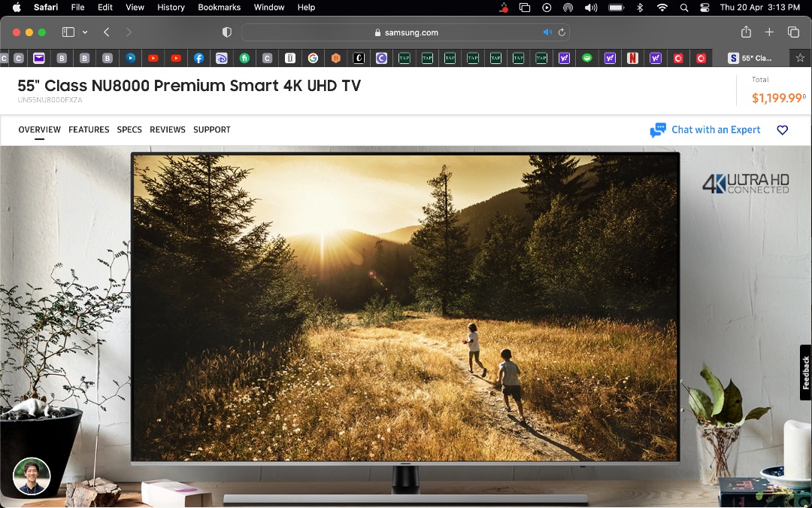Toggle the wishlist heart for this TV
Viewport: 812px width, 508px height.
(782, 129)
